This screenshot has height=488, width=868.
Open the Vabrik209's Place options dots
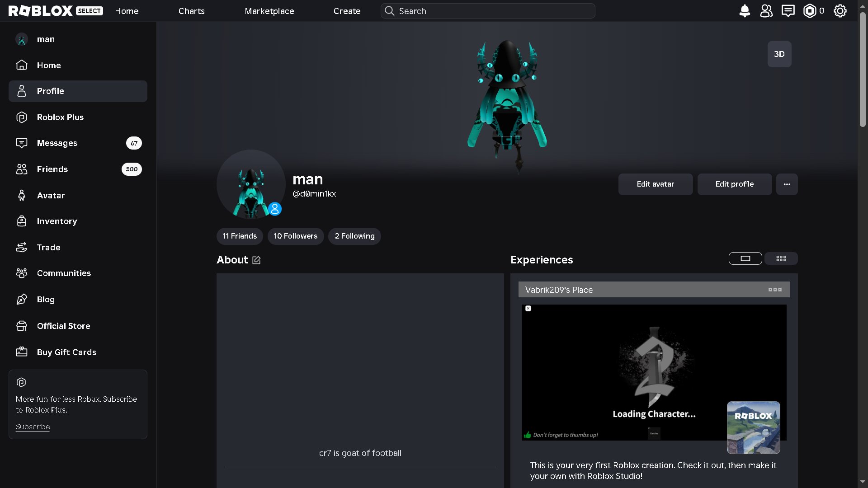pos(775,290)
